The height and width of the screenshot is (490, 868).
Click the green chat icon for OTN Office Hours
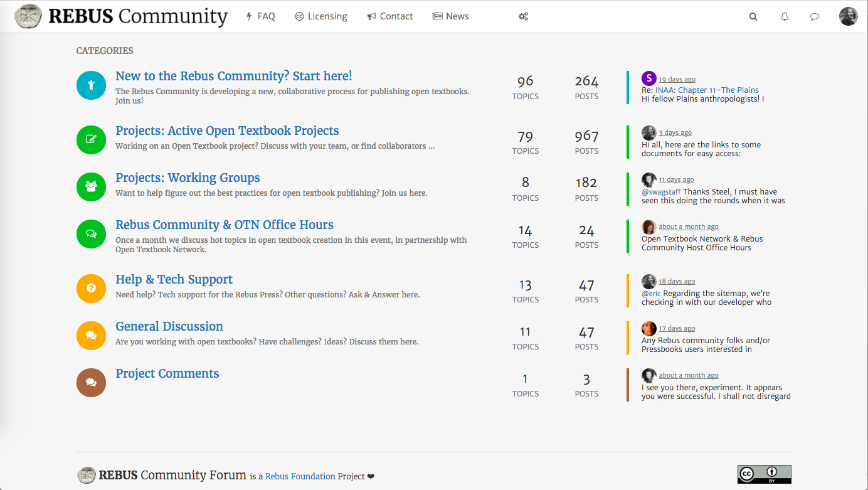coord(91,233)
